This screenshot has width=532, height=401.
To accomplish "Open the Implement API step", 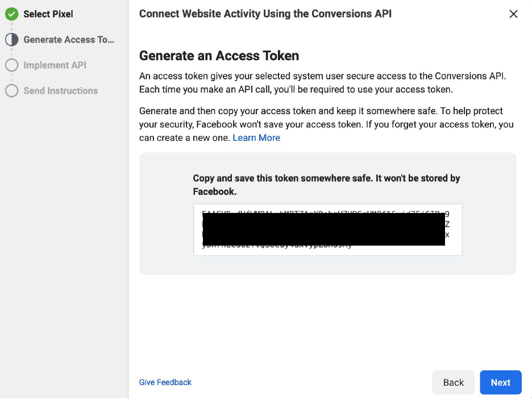I will (x=55, y=65).
